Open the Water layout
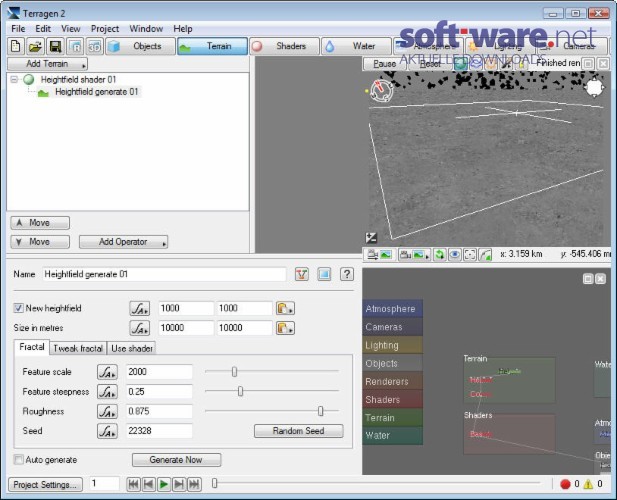Viewport: 617px width, 500px height. tap(357, 46)
